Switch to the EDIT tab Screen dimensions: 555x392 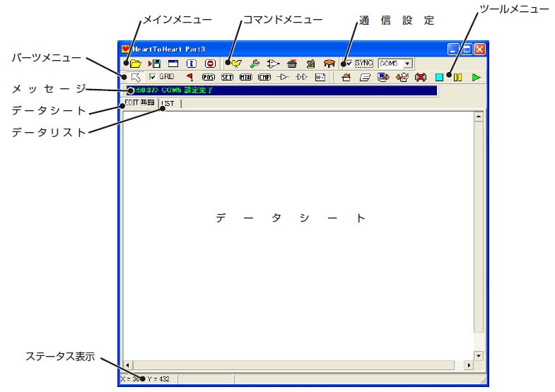click(139, 103)
